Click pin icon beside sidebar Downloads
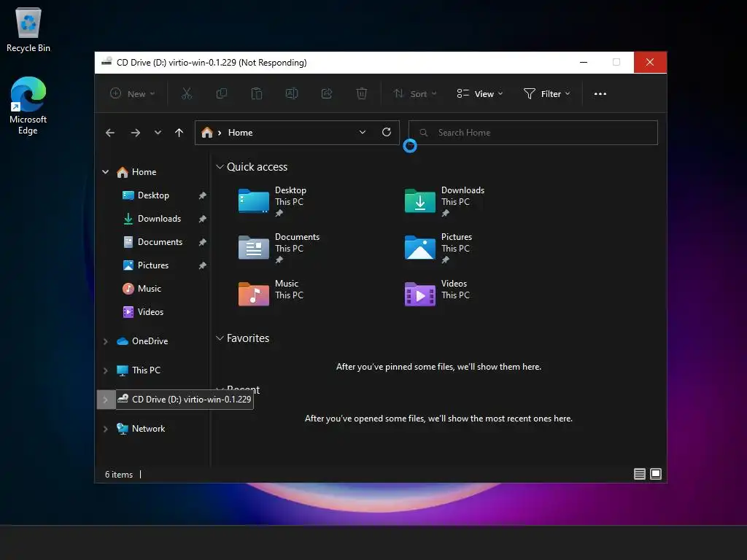 tap(203, 219)
